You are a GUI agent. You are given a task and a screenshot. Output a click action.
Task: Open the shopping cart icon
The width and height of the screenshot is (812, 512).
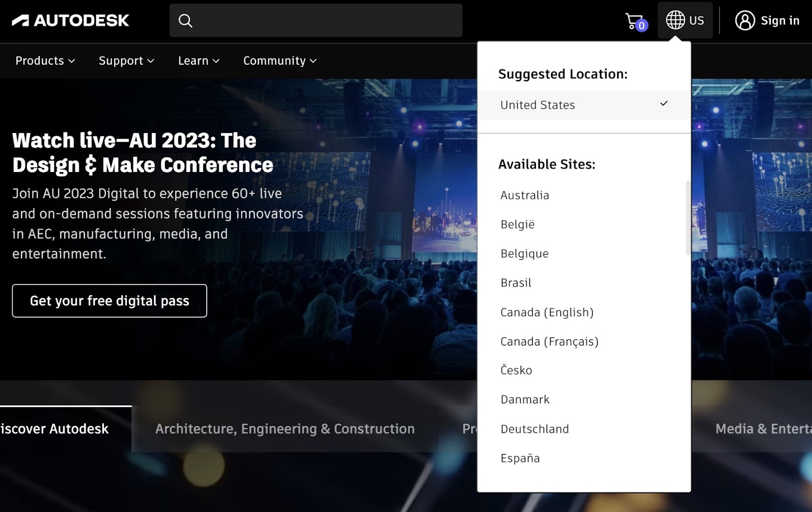point(636,21)
